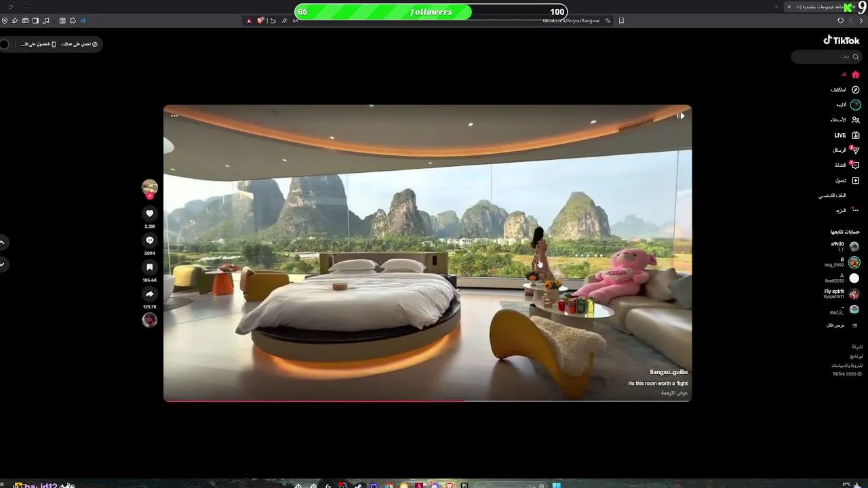Viewport: 868px width, 488px height.
Task: Like the video with heart icon
Action: coord(150,213)
